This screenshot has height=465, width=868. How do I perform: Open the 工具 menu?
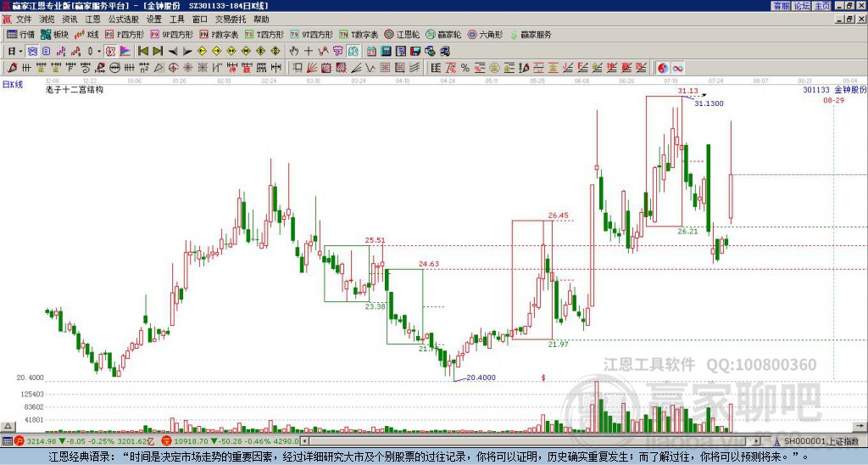point(177,20)
